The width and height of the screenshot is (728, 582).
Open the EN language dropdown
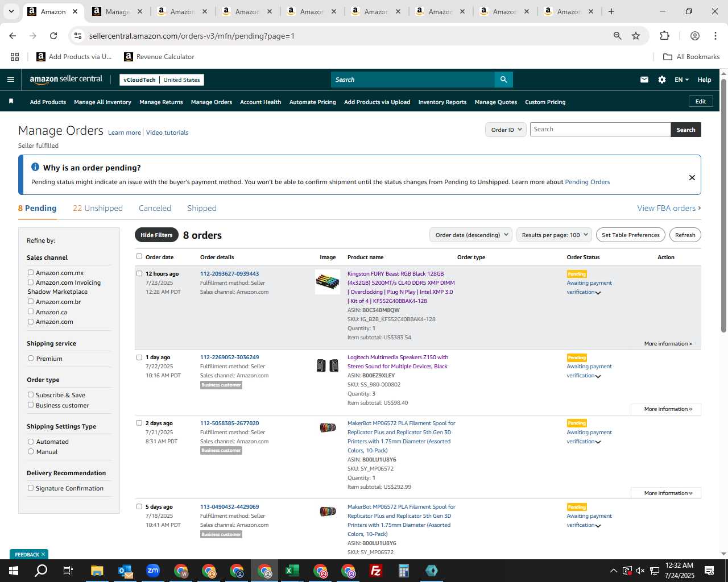coord(681,80)
